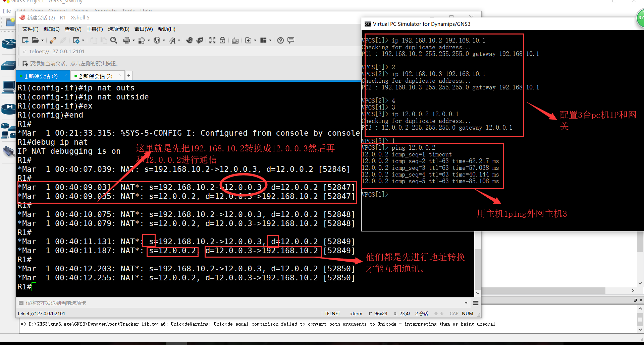Click the Help question mark icon
The height and width of the screenshot is (345, 644).
pos(281,40)
